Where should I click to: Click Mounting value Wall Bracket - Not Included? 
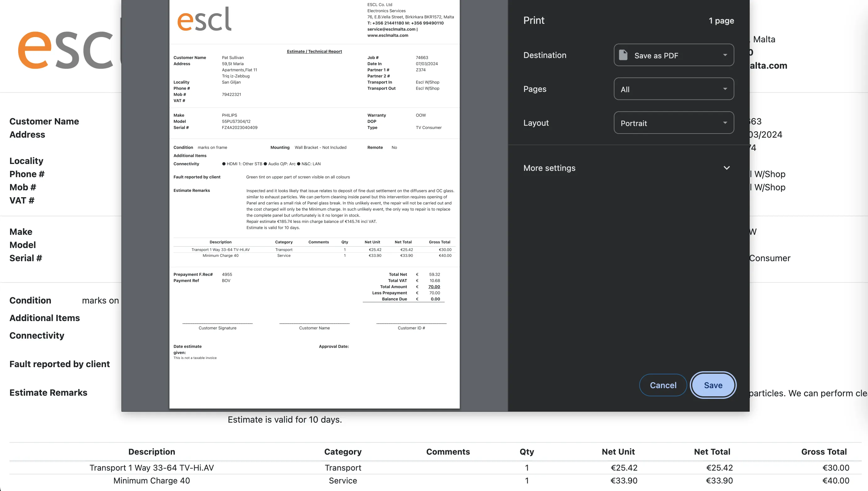click(x=320, y=148)
